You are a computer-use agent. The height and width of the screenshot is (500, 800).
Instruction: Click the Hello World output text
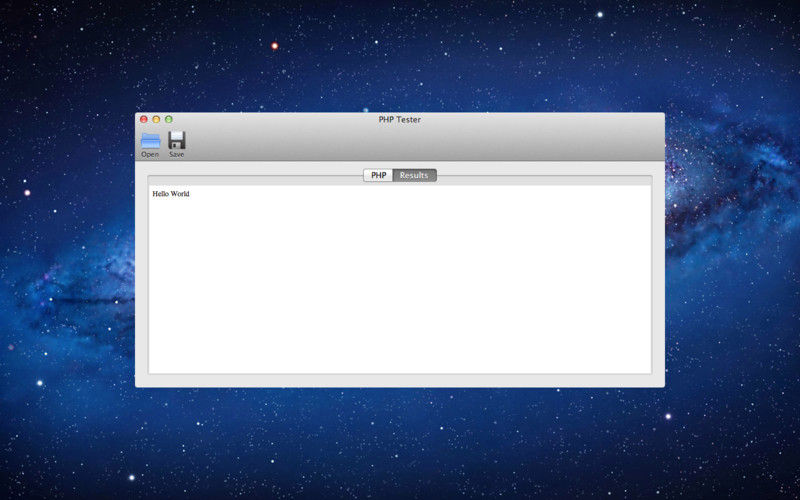point(171,194)
